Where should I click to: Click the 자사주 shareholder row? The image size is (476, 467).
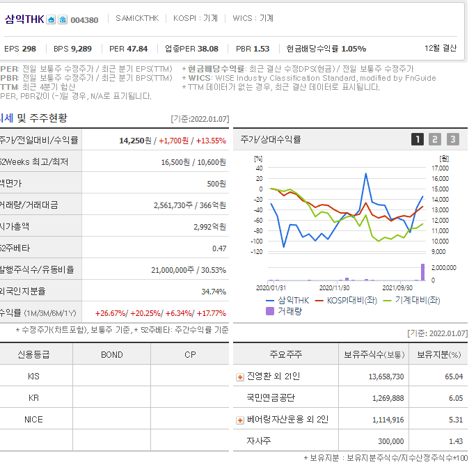tap(350, 441)
